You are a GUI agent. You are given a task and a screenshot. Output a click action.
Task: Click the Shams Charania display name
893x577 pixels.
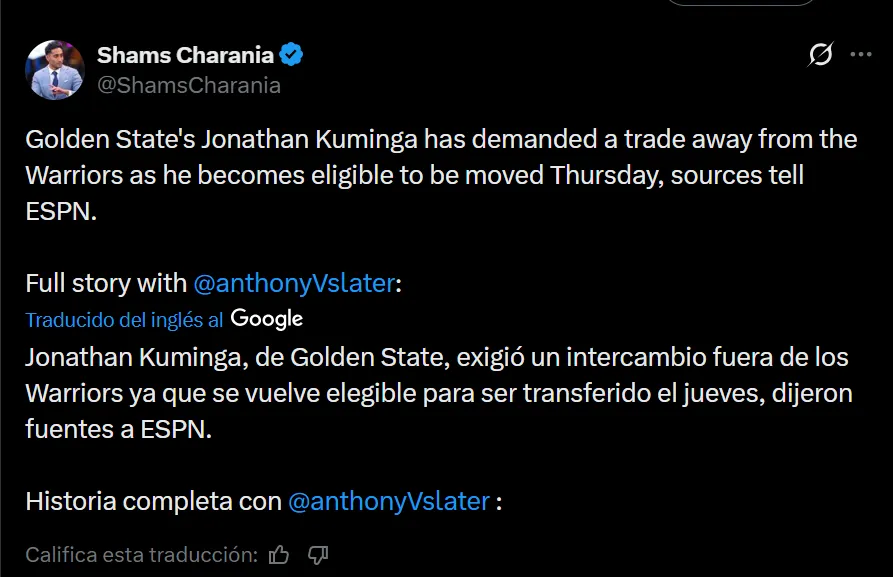click(183, 56)
